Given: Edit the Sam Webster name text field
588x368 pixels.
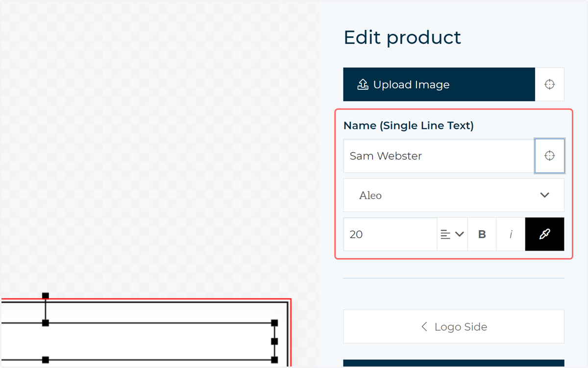Looking at the screenshot, I should point(439,156).
